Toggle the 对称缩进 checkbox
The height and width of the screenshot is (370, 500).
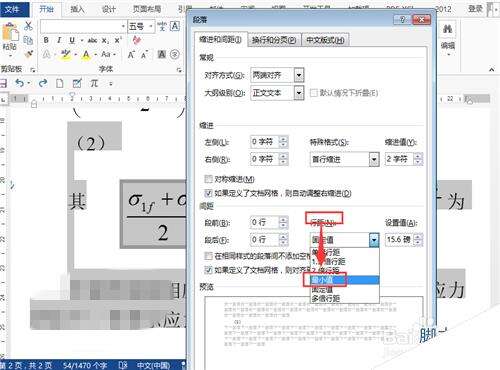coord(208,179)
